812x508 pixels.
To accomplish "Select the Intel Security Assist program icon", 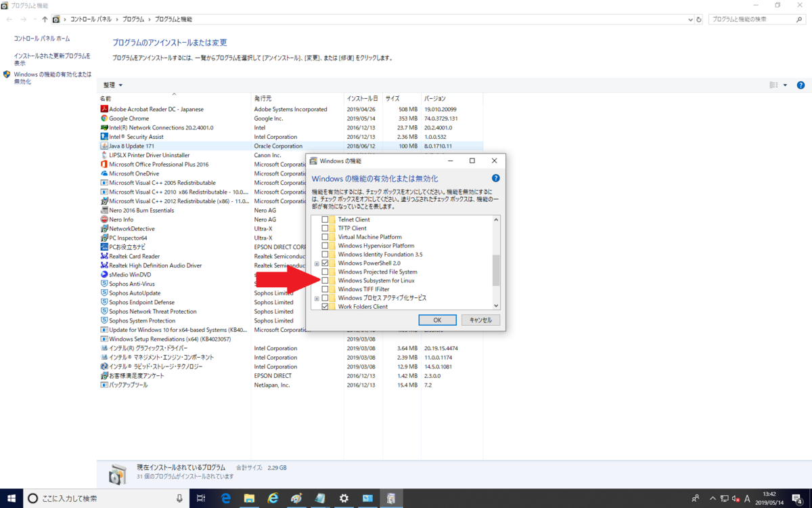I will pyautogui.click(x=104, y=137).
